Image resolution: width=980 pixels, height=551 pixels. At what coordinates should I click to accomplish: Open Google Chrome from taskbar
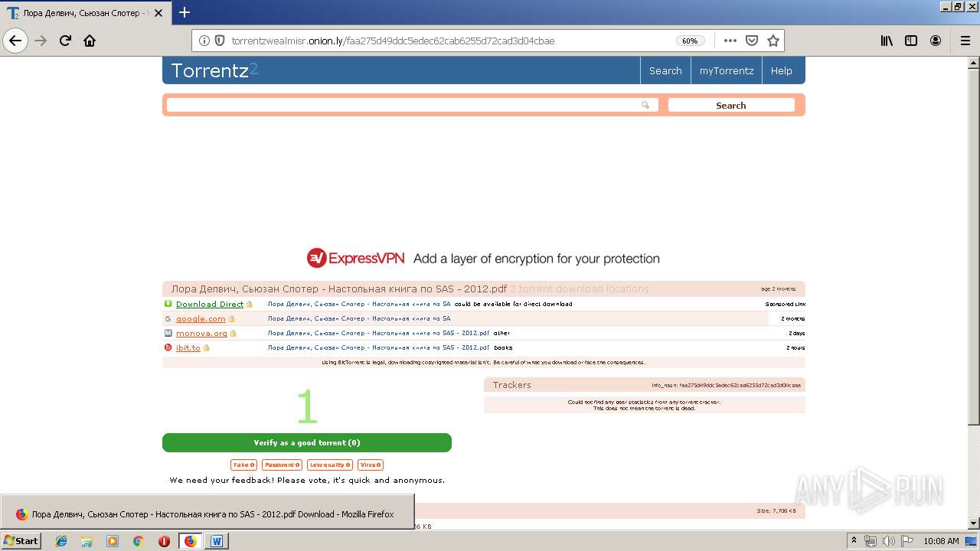(x=139, y=541)
